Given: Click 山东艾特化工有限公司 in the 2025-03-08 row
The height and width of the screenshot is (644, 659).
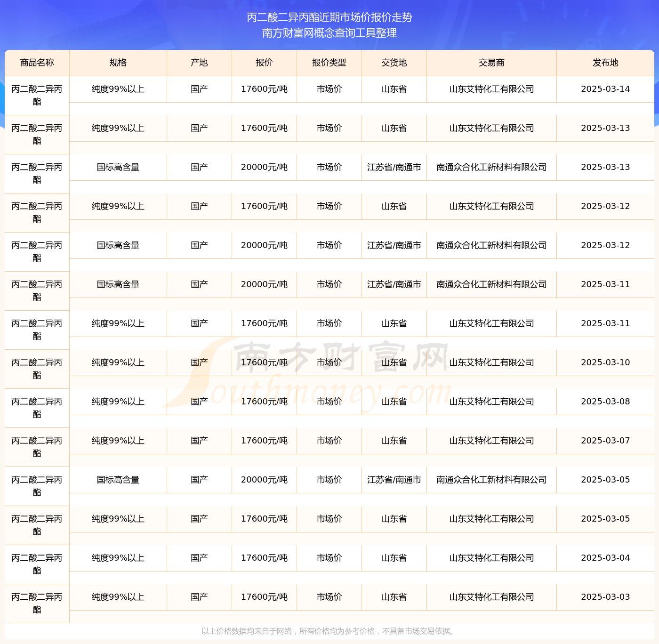Looking at the screenshot, I should 491,402.
